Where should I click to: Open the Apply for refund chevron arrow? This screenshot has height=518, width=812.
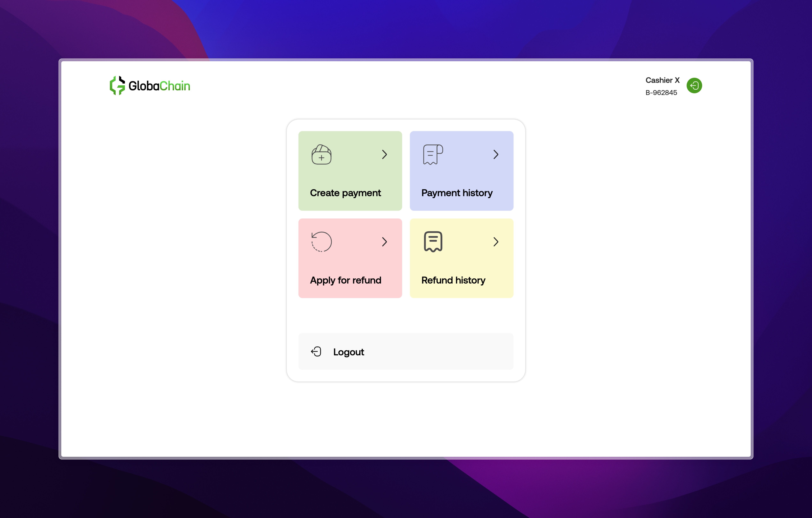384,242
